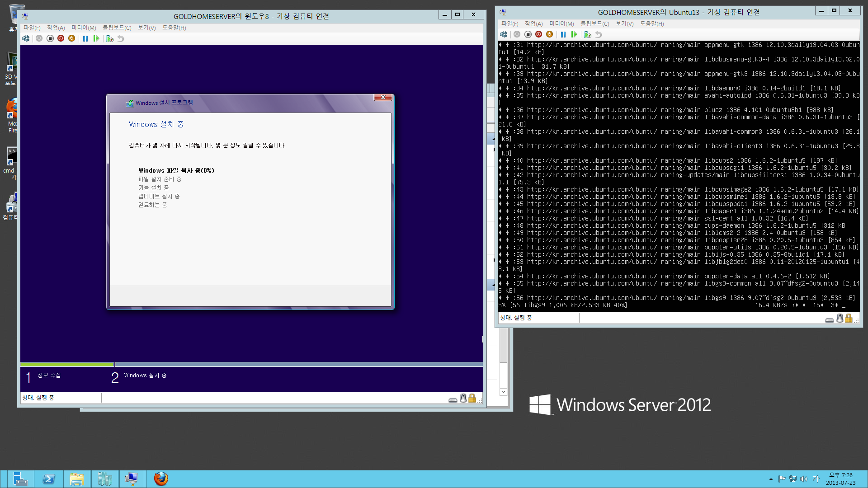The height and width of the screenshot is (488, 868).
Task: Click mouse status icon in 윈도우8 status bar
Action: pyautogui.click(x=463, y=398)
